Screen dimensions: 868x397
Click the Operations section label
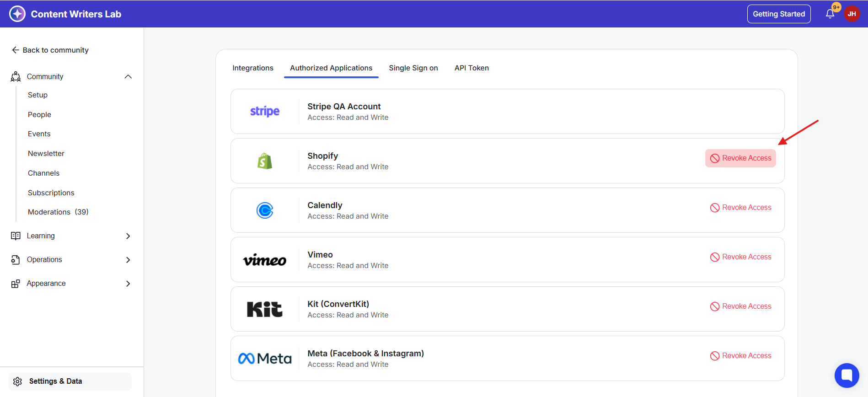click(44, 259)
